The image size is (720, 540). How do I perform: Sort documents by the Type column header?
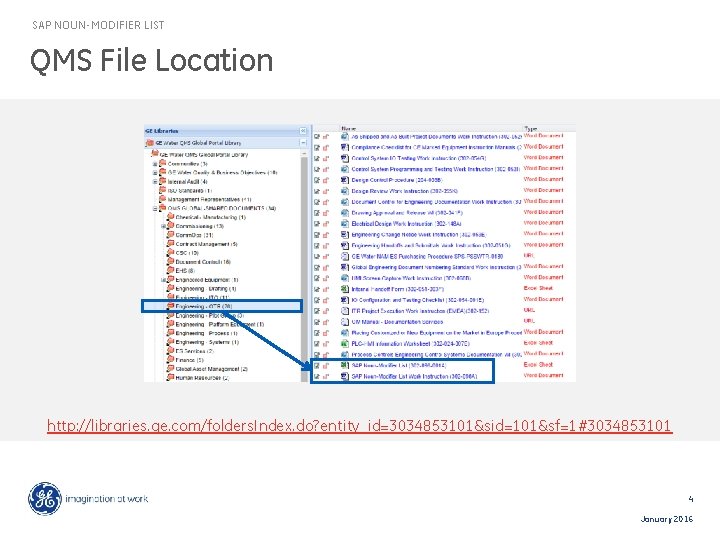coord(531,129)
